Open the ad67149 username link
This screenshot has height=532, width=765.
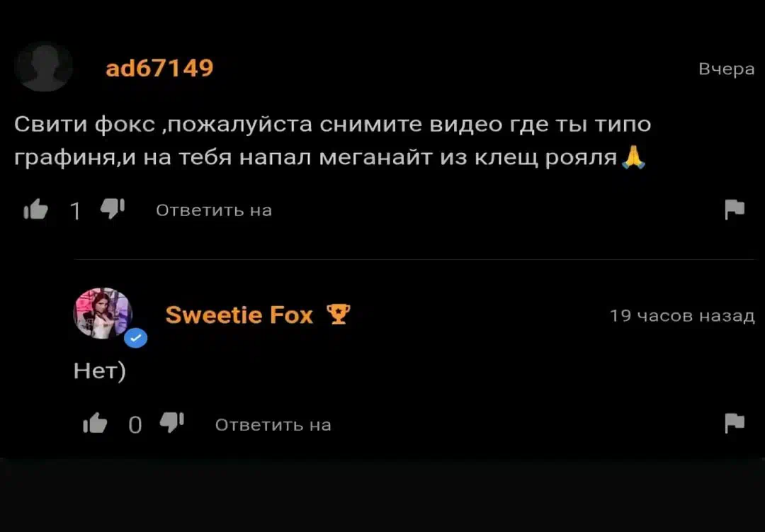coord(159,68)
